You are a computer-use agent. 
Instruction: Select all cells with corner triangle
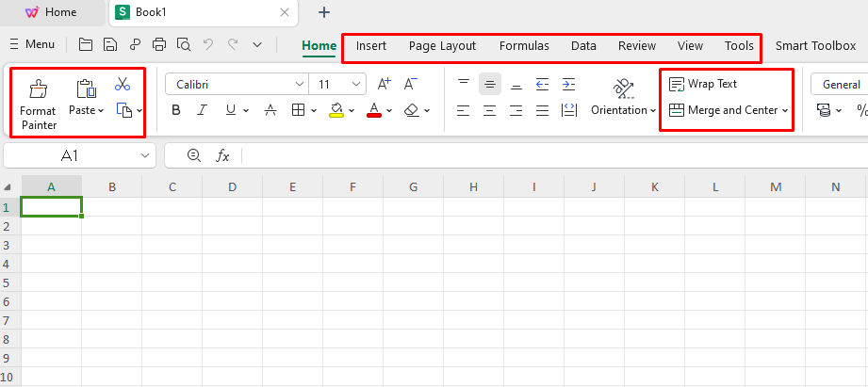9,187
